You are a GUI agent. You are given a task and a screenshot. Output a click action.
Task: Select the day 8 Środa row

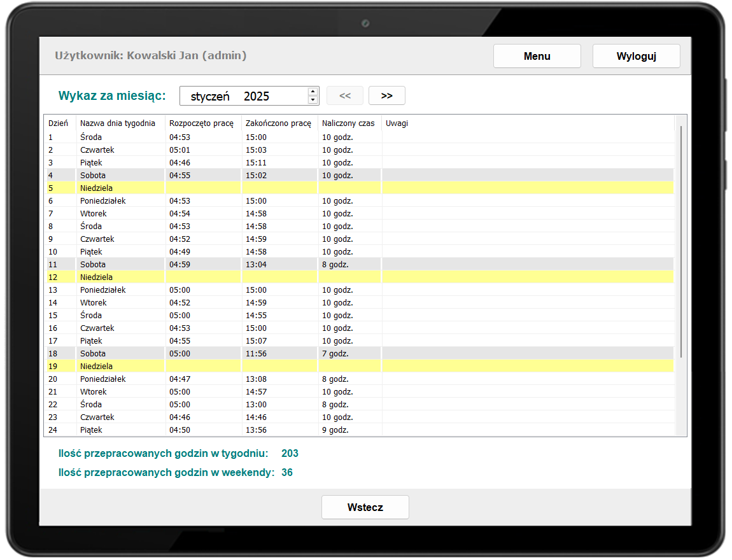[360, 227]
